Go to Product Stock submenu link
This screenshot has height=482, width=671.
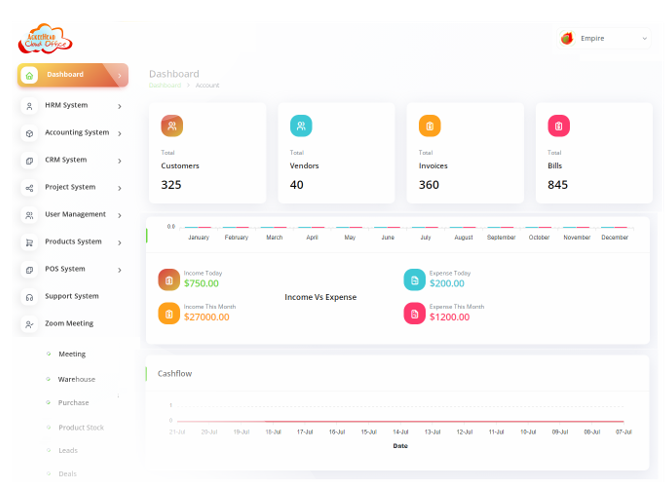81,428
